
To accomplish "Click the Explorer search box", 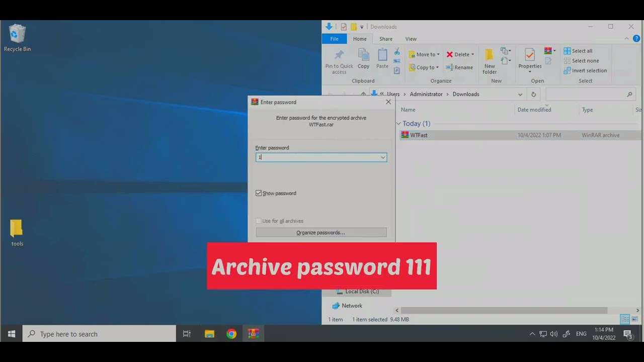I will [x=590, y=94].
